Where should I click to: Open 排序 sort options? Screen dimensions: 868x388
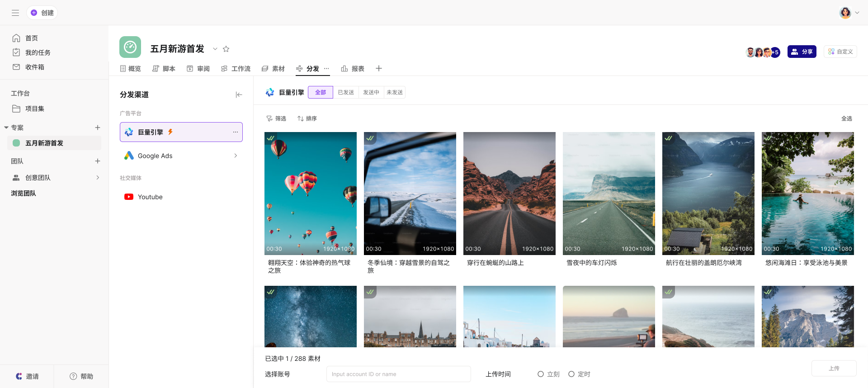[x=307, y=118]
